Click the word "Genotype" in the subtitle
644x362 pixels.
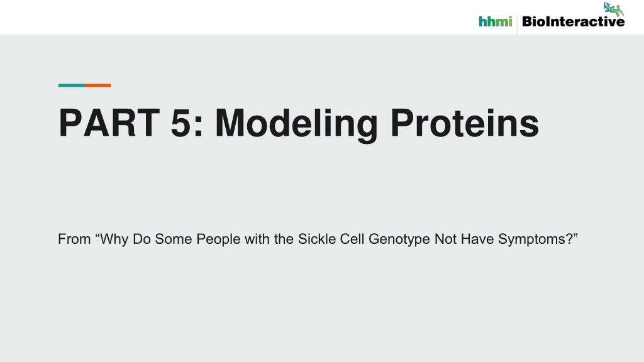click(399, 239)
